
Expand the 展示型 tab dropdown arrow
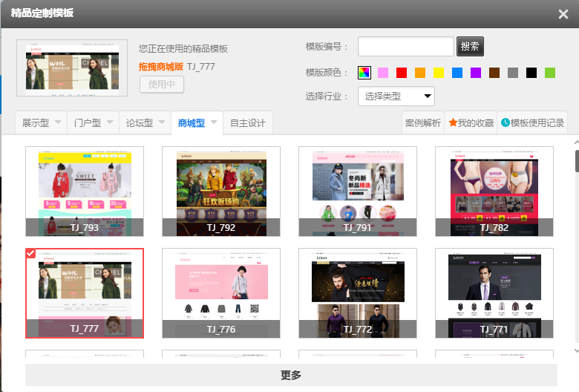[x=58, y=122]
